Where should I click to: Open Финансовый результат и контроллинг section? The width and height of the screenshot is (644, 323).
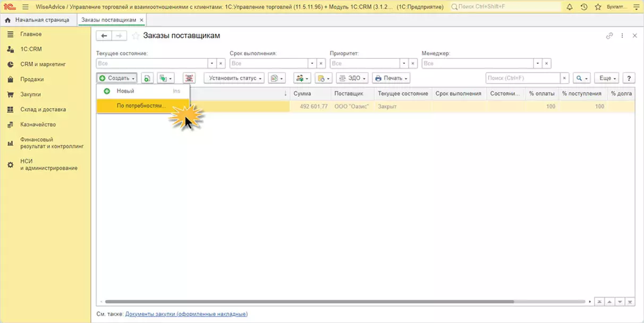coord(52,143)
